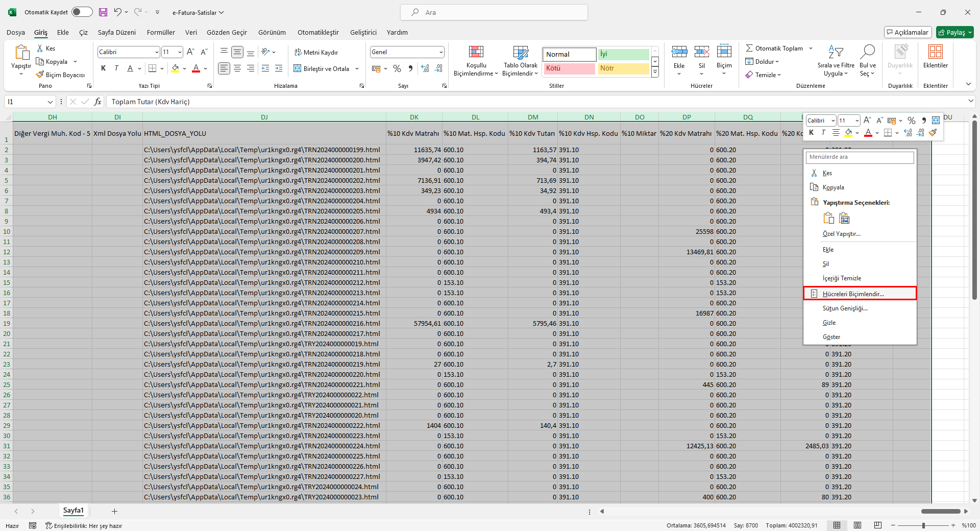Click the mini toolbar percent icon
Viewport: 980px width, 531px height.
(x=912, y=120)
